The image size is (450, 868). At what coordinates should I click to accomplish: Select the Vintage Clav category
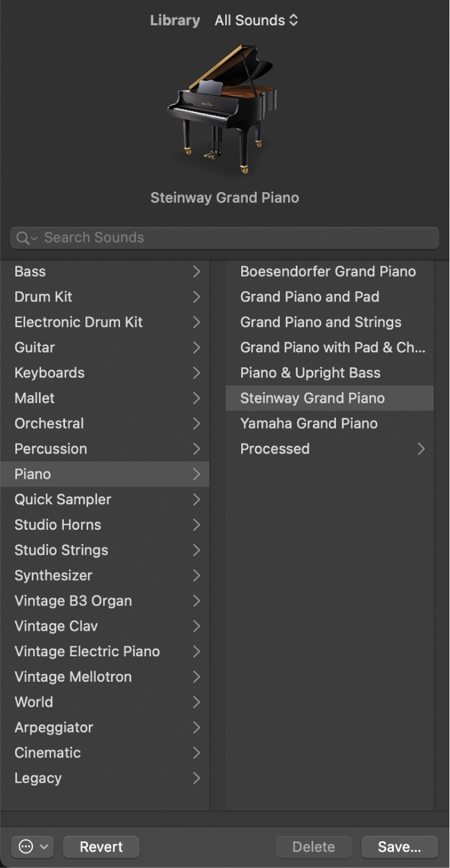pos(105,626)
